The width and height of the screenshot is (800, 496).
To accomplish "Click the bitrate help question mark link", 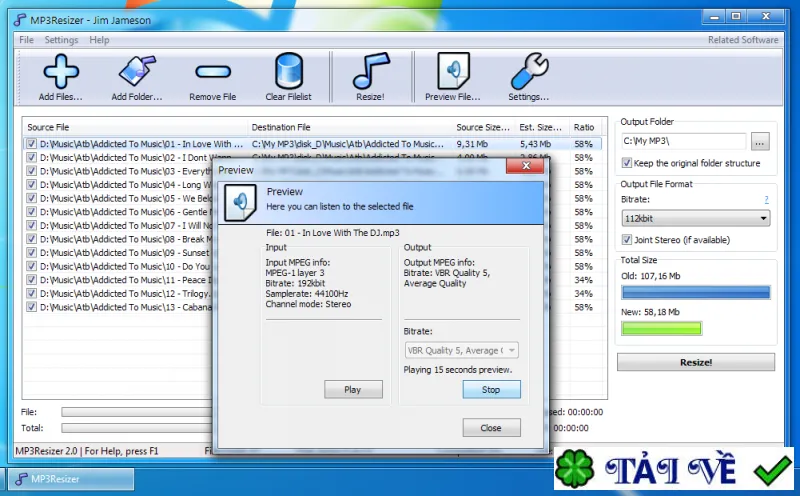I will tap(766, 200).
